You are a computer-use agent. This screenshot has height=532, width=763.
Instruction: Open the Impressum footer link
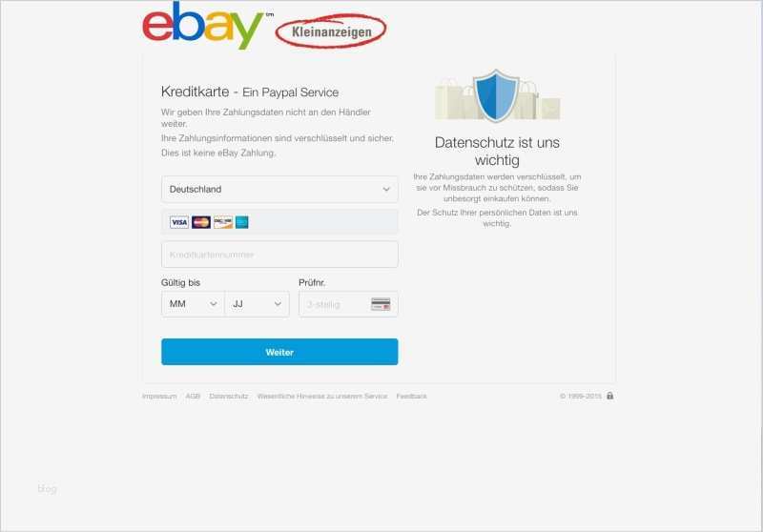click(x=159, y=397)
